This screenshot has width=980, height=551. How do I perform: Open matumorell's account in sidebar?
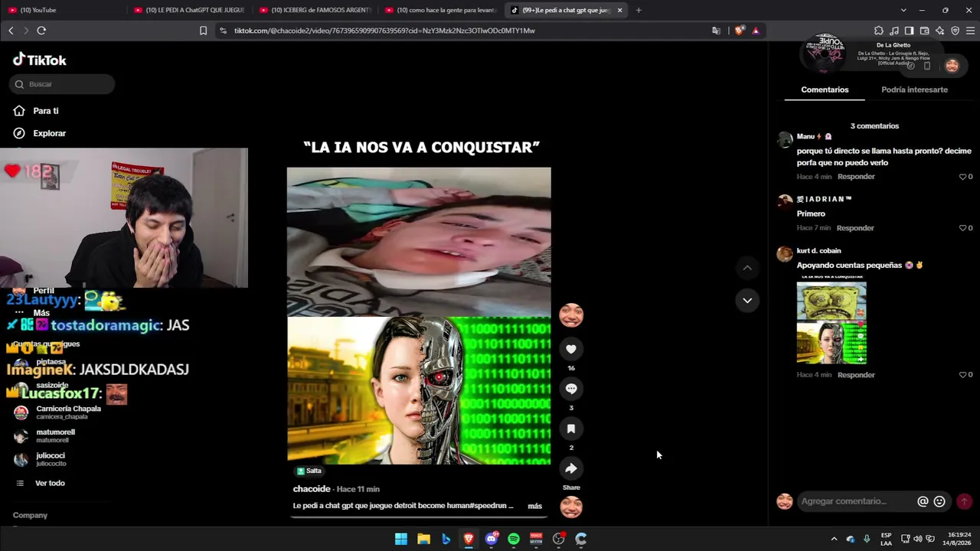(x=44, y=435)
